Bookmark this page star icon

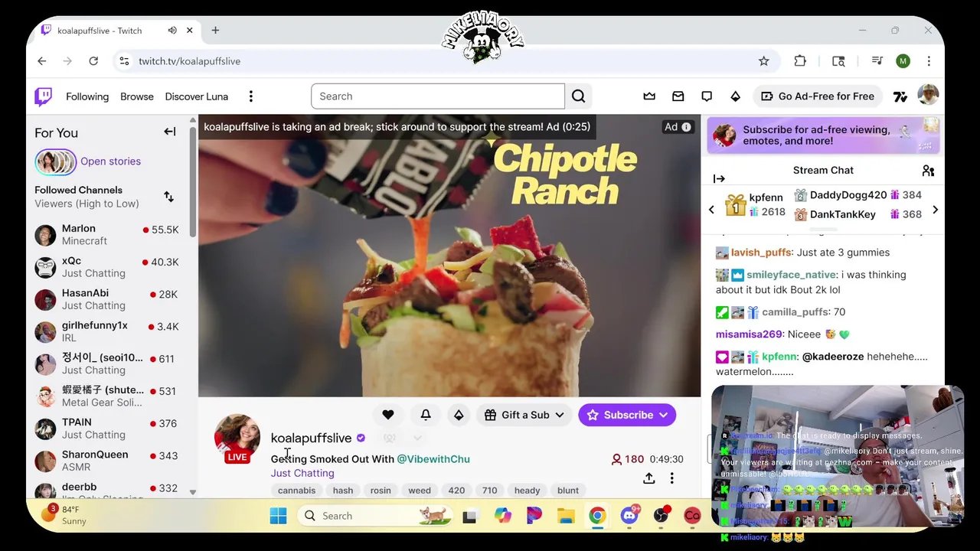click(763, 61)
